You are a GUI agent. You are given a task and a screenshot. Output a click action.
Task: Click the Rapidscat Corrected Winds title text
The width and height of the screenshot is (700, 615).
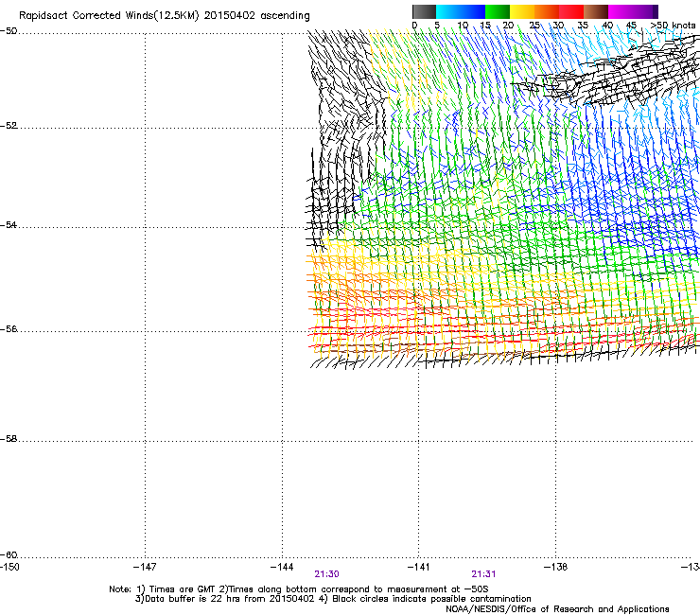165,15
